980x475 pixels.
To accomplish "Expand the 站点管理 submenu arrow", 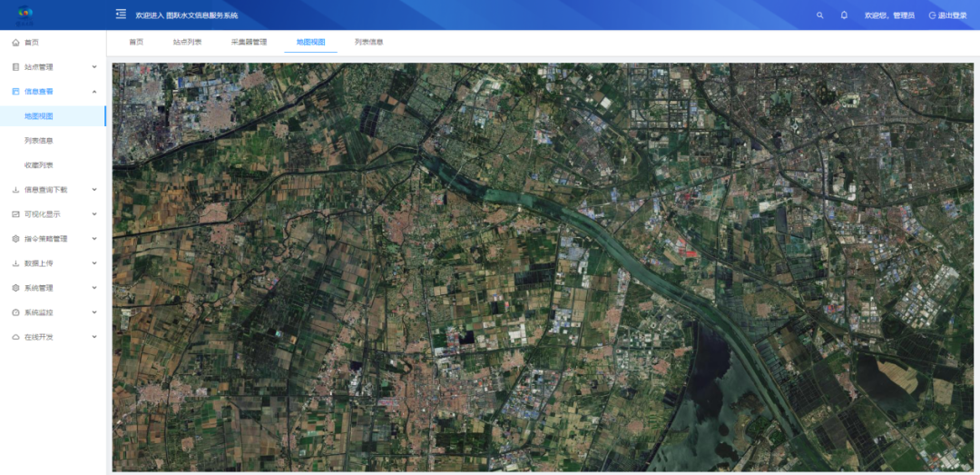I will pos(94,67).
